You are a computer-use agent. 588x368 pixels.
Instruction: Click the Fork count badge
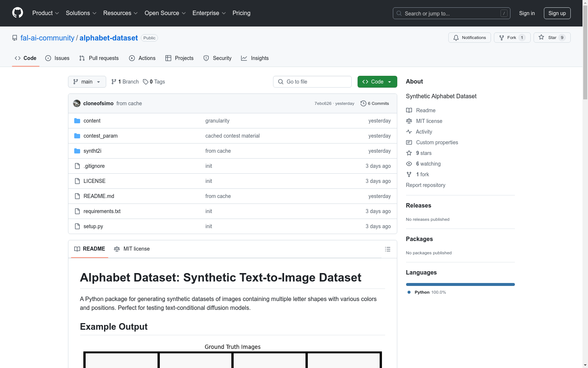(522, 38)
